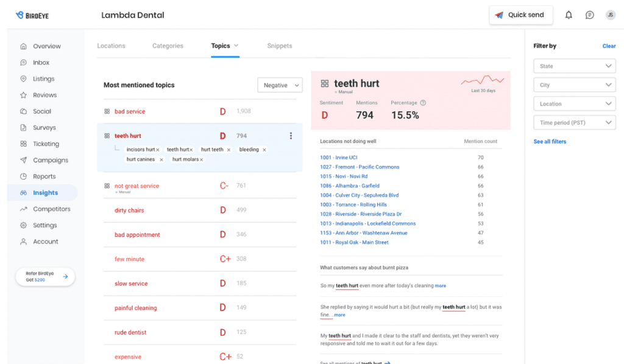Image resolution: width=624 pixels, height=364 pixels.
Task: Click the Quick send button
Action: 520,15
